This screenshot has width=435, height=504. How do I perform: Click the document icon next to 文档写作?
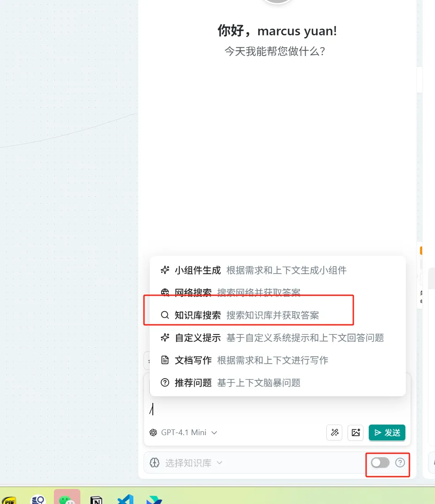165,360
